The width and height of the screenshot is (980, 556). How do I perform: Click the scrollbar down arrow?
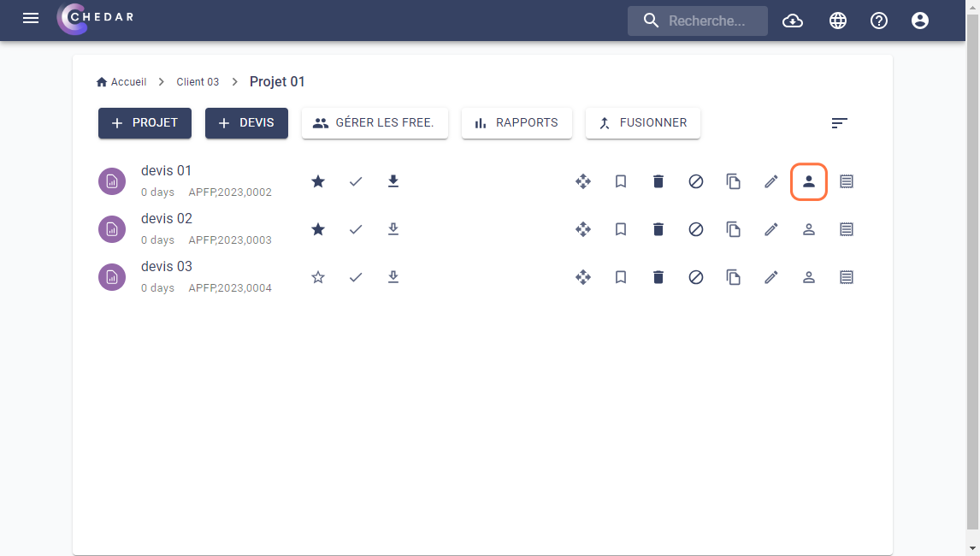tap(972, 549)
